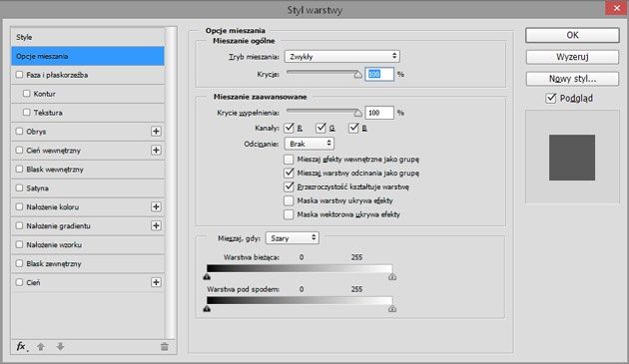Toggle the Podgląd preview checkbox
The width and height of the screenshot is (629, 364).
point(551,98)
